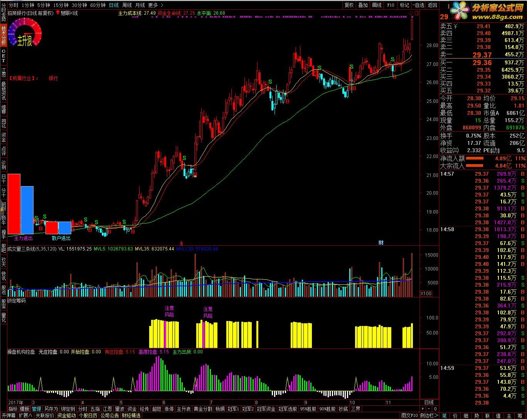Click the diamond icon at chart top-right
This screenshot has width=527, height=420.
[x=411, y=13]
